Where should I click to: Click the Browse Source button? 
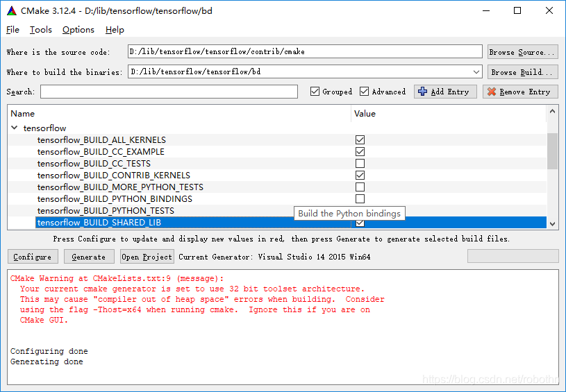coord(522,52)
